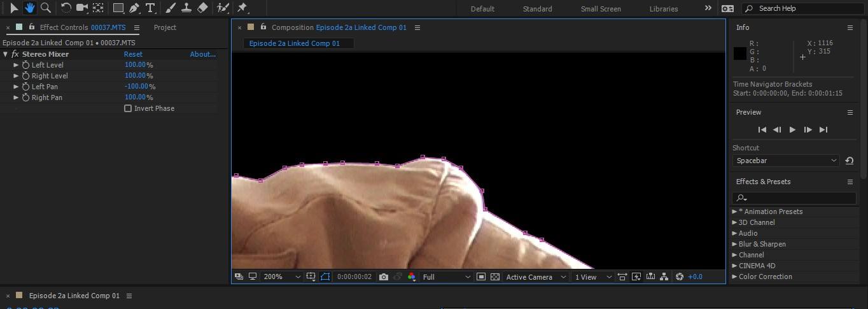The image size is (868, 309).
Task: Select the Eraser tool
Action: point(202,8)
